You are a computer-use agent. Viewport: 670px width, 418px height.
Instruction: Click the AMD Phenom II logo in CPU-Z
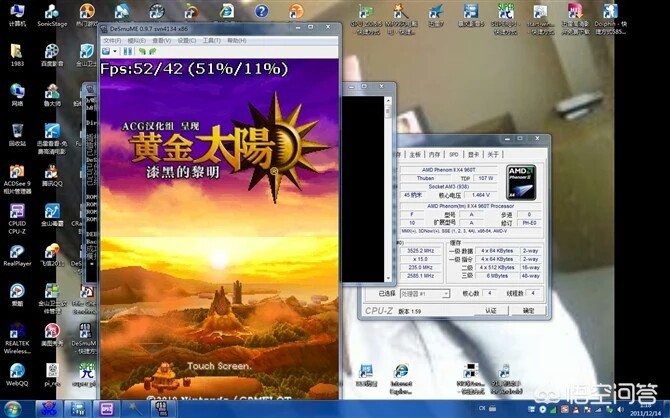tap(521, 183)
